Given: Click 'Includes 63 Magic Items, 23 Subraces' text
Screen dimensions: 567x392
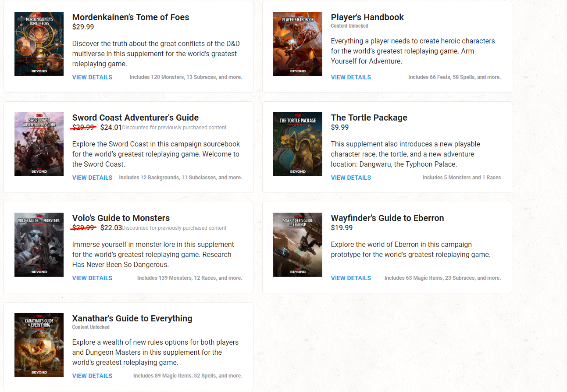Looking at the screenshot, I should [x=443, y=278].
